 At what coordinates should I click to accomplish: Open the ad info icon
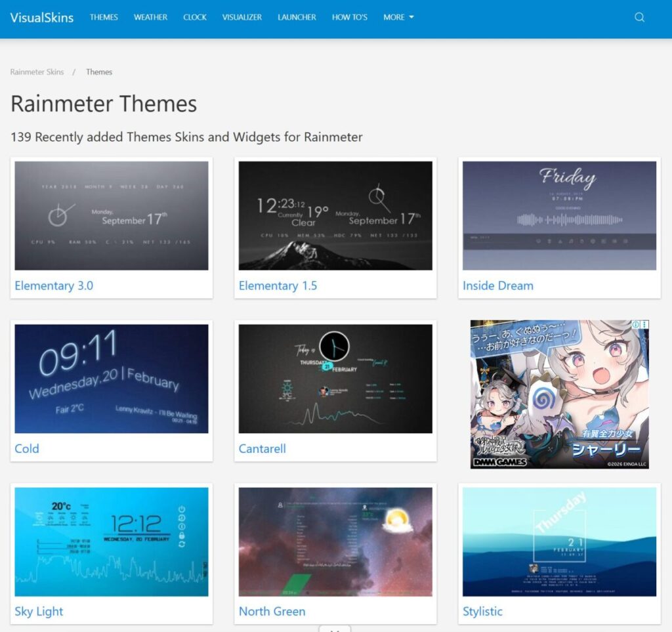click(x=636, y=325)
